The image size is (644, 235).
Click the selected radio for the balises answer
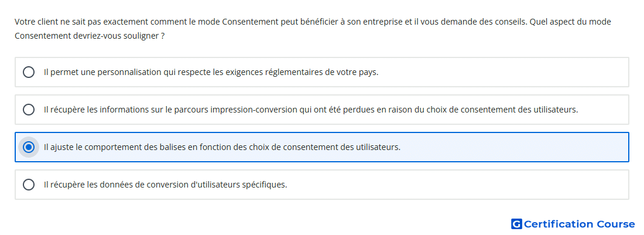[x=28, y=147]
